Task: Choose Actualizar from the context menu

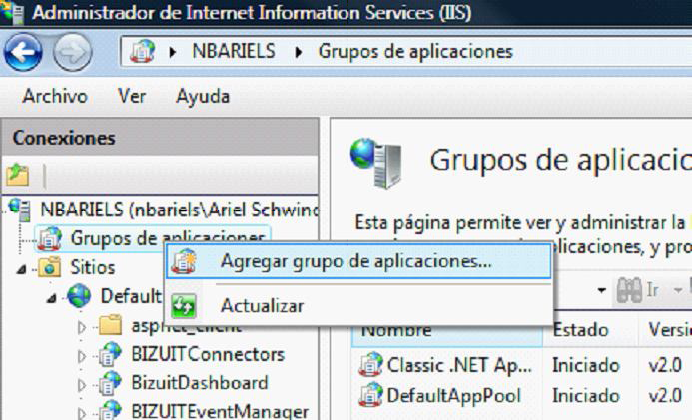Action: 359,306
